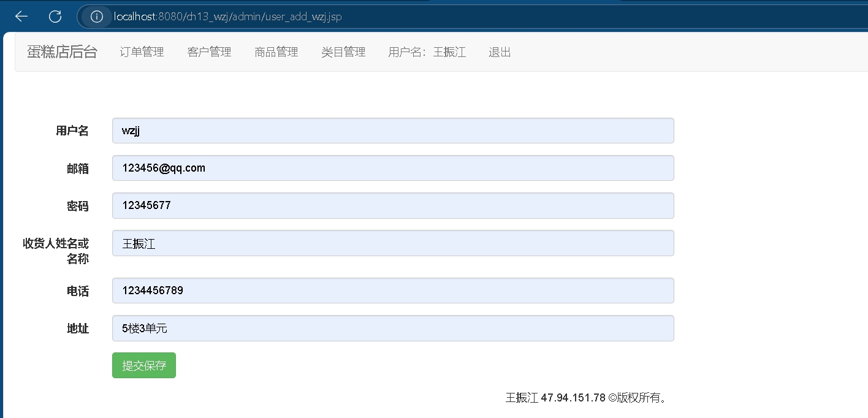
Task: Navigate to 客户管理
Action: [x=209, y=52]
